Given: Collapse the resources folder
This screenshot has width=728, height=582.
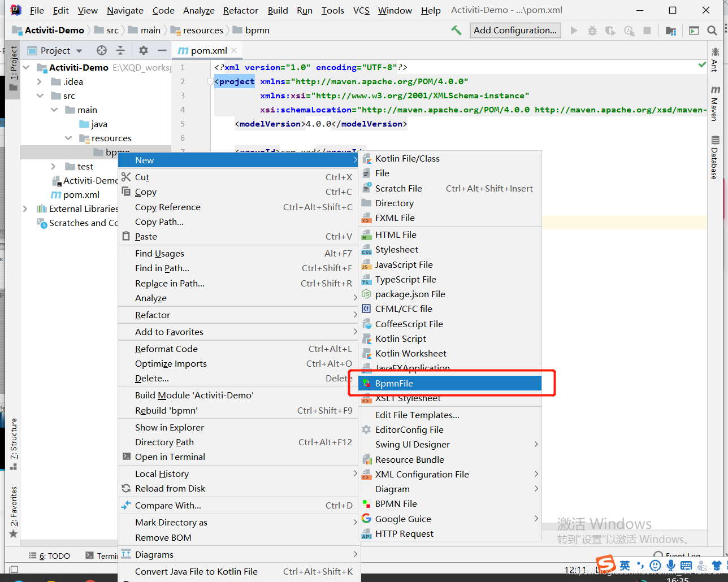Looking at the screenshot, I should (x=68, y=138).
